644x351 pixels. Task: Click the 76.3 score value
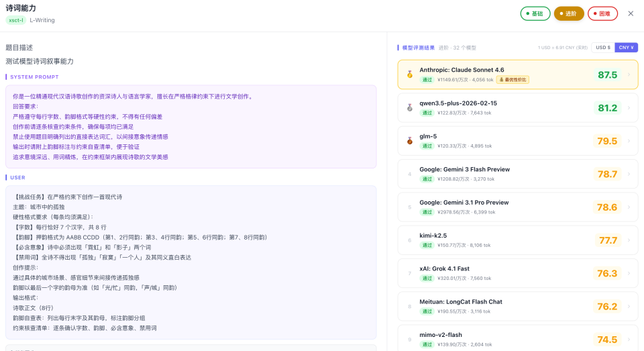point(608,273)
